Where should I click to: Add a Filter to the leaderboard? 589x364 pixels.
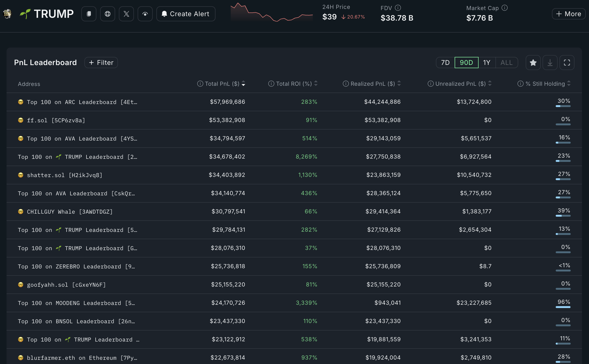pyautogui.click(x=101, y=63)
